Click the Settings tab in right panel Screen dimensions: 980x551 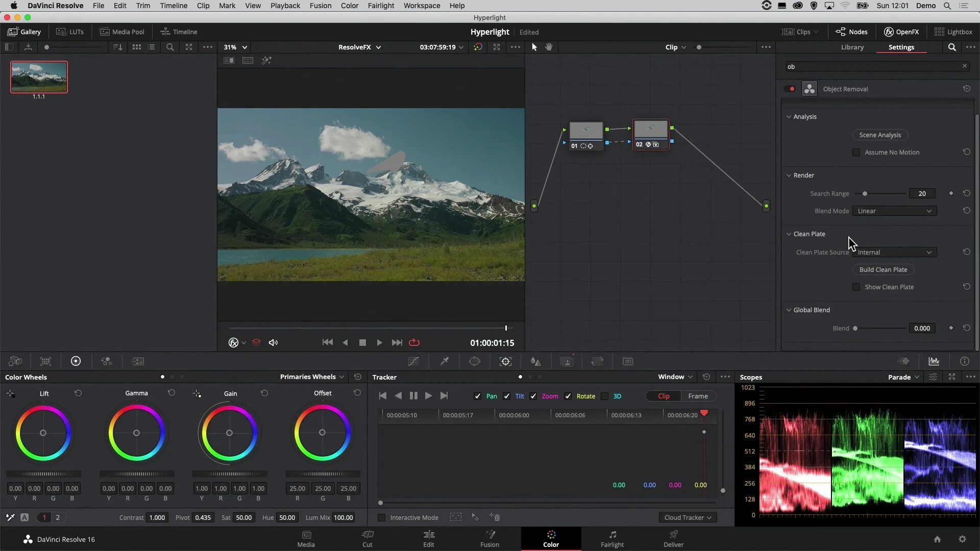point(901,47)
